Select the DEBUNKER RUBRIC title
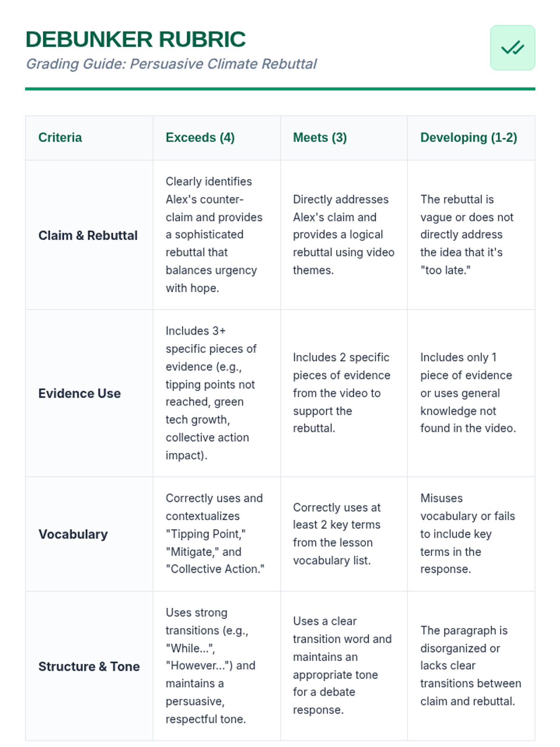Viewport: 560px width, 747px height. click(135, 39)
